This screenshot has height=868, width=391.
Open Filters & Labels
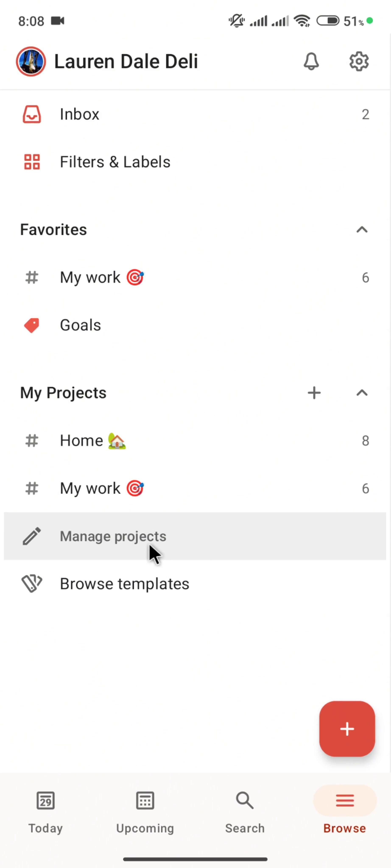coord(115,162)
